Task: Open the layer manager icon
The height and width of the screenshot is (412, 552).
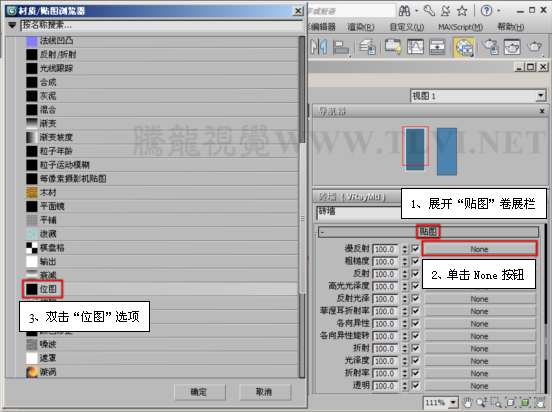Action: (367, 47)
